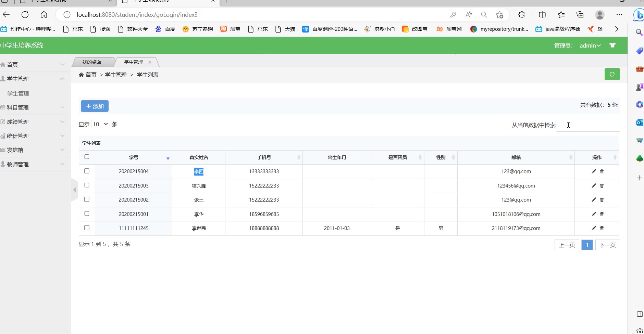
Task: Edit student 张三 with pencil icon
Action: (594, 200)
